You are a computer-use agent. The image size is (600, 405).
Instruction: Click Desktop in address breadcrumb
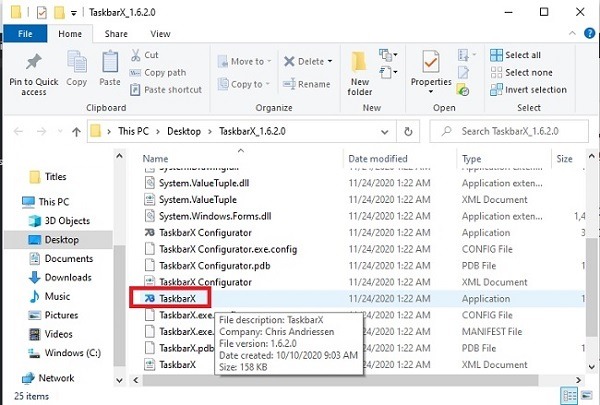(184, 132)
